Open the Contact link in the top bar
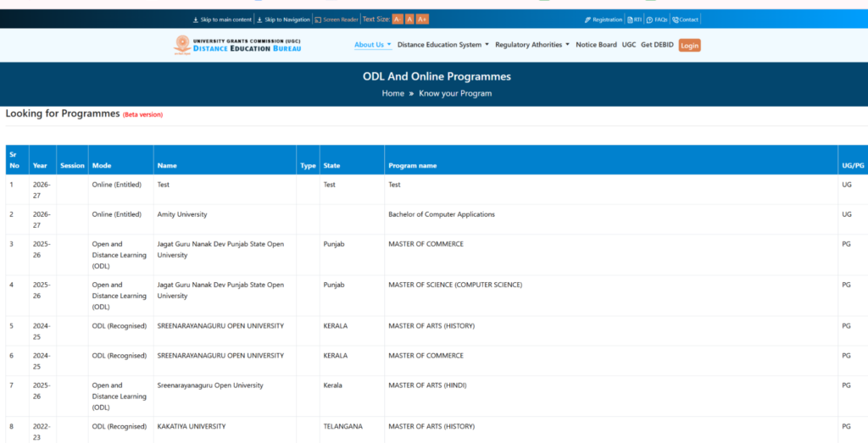The width and height of the screenshot is (868, 443). coord(685,19)
